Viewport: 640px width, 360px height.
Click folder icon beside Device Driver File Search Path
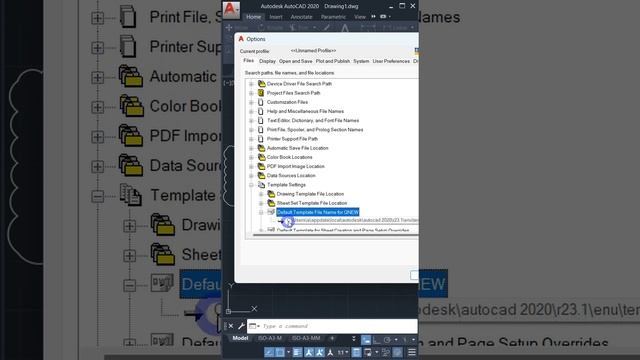pyautogui.click(x=262, y=84)
